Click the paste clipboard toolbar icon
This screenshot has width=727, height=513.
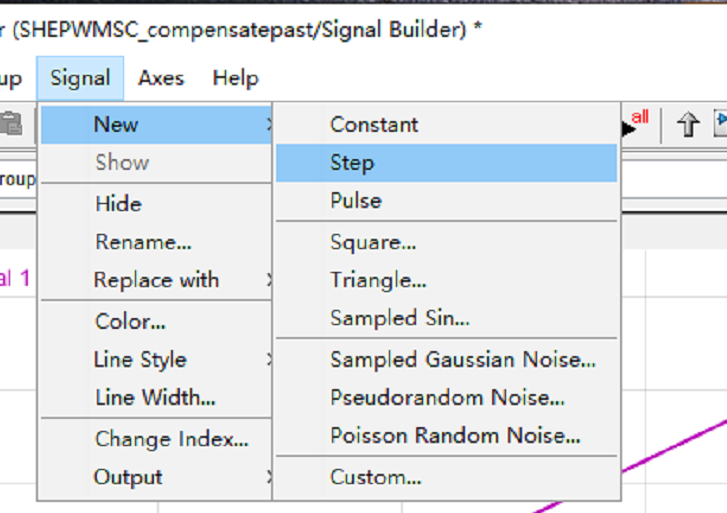(12, 125)
